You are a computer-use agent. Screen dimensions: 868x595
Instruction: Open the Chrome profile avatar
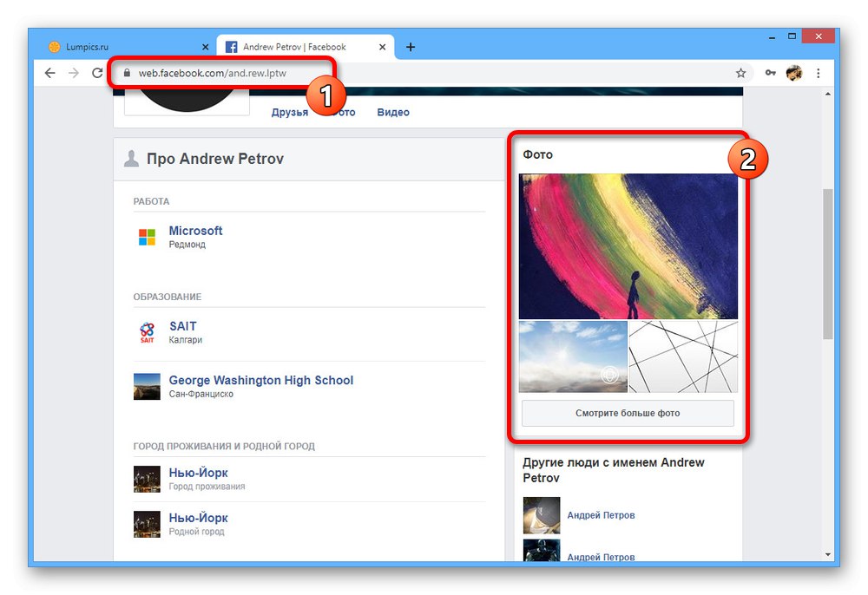coord(794,73)
